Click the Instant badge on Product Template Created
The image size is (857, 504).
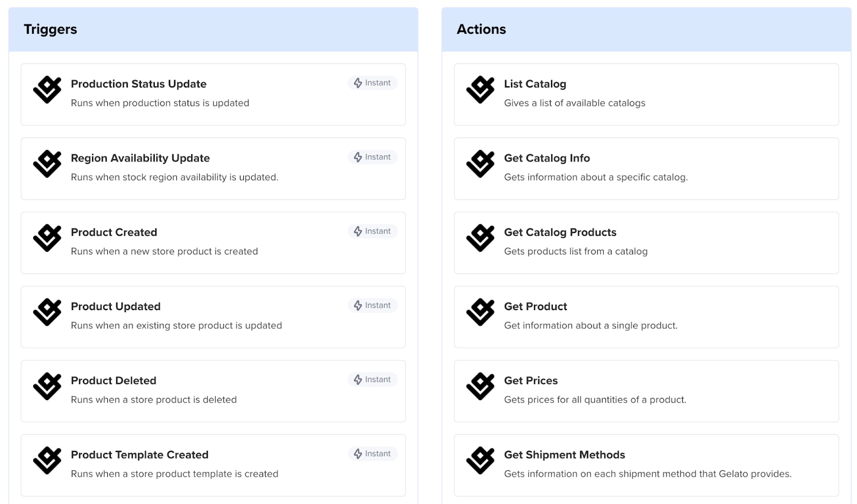coord(372,454)
